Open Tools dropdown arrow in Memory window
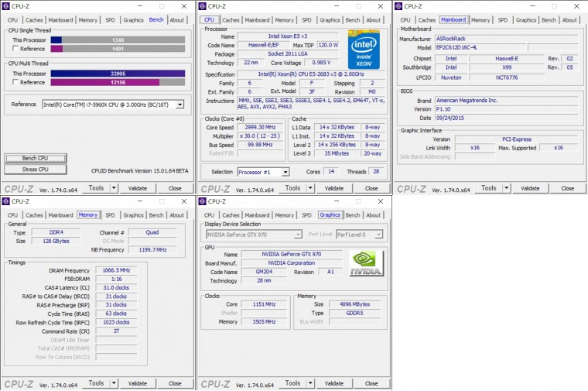Image resolution: width=588 pixels, height=391 pixels. click(x=114, y=383)
